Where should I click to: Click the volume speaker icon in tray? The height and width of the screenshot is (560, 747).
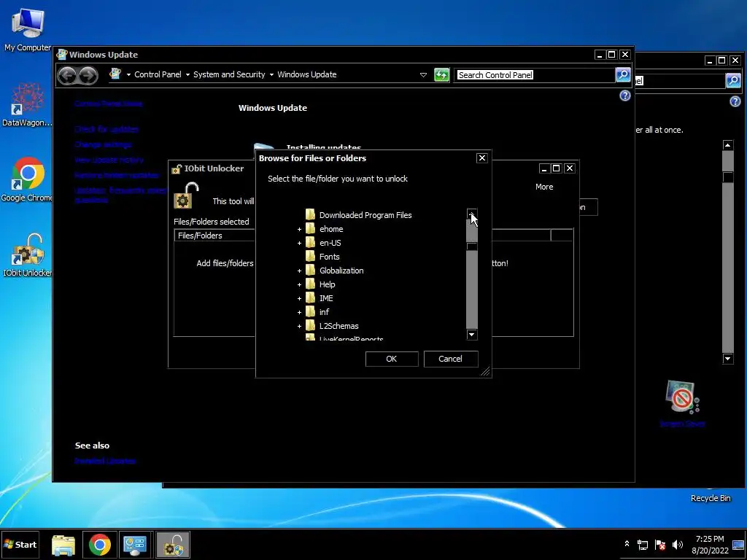[x=678, y=544]
